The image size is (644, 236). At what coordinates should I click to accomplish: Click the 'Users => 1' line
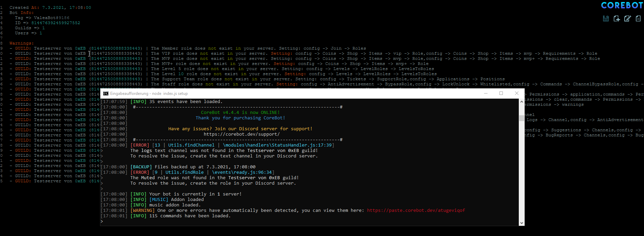[29, 33]
